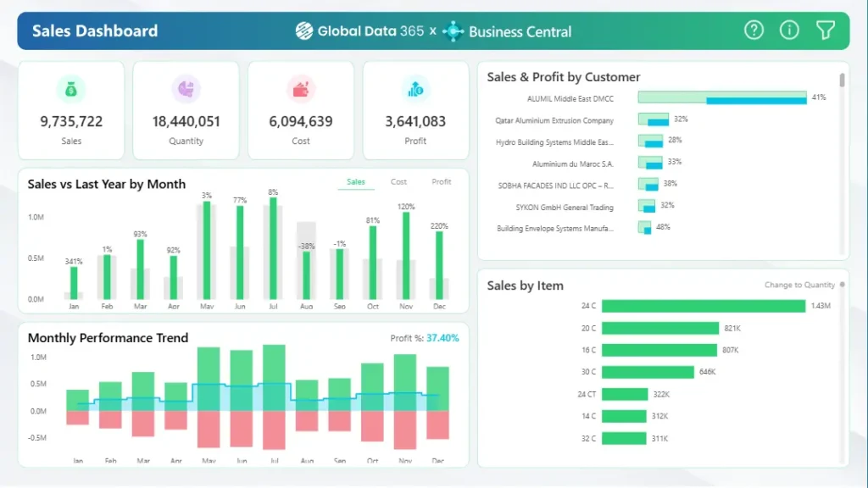
Task: Click the 3,641,083 Profit value
Action: click(x=415, y=121)
